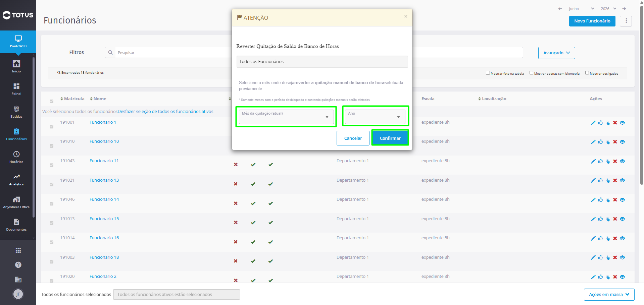644x305 pixels.
Task: Sort table by Nome column
Action: pyautogui.click(x=98, y=99)
